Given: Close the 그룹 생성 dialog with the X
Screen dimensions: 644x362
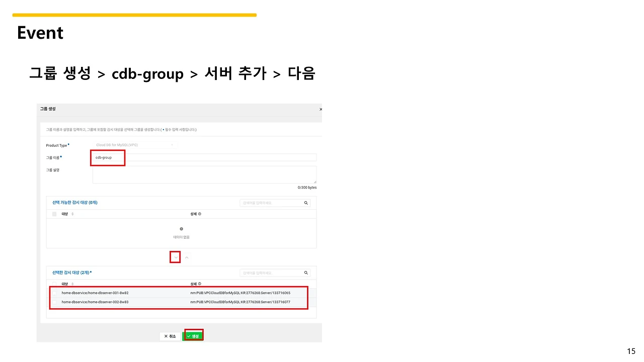Looking at the screenshot, I should [320, 109].
